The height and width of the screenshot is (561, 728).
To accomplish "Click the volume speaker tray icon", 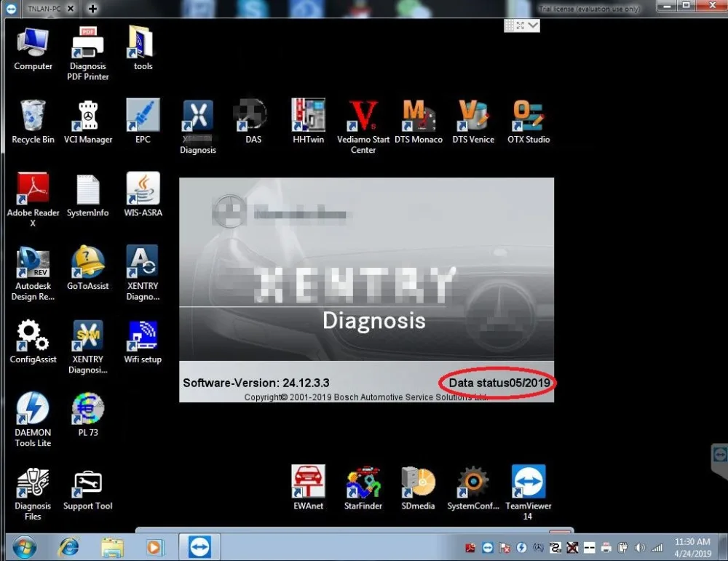I will pyautogui.click(x=640, y=548).
